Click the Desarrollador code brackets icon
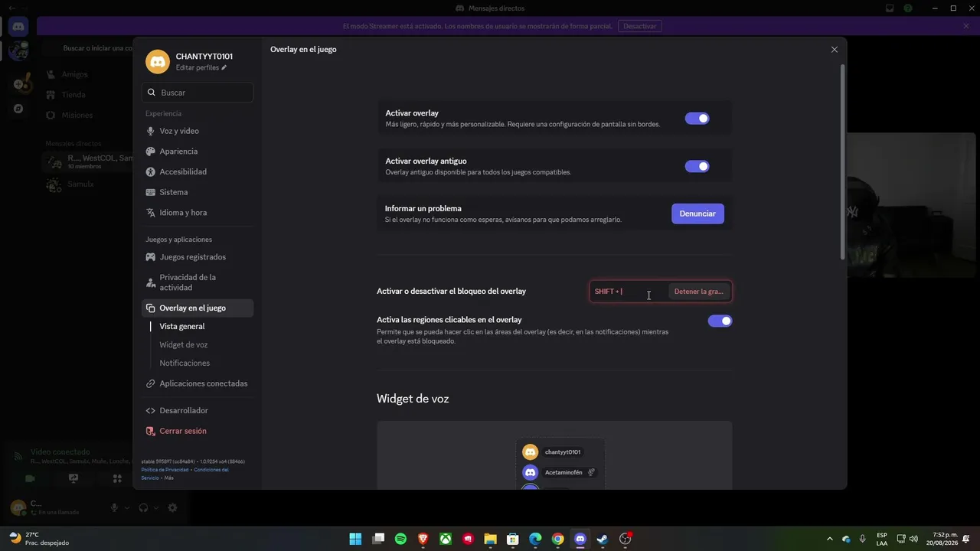This screenshot has height=551, width=980. point(151,411)
